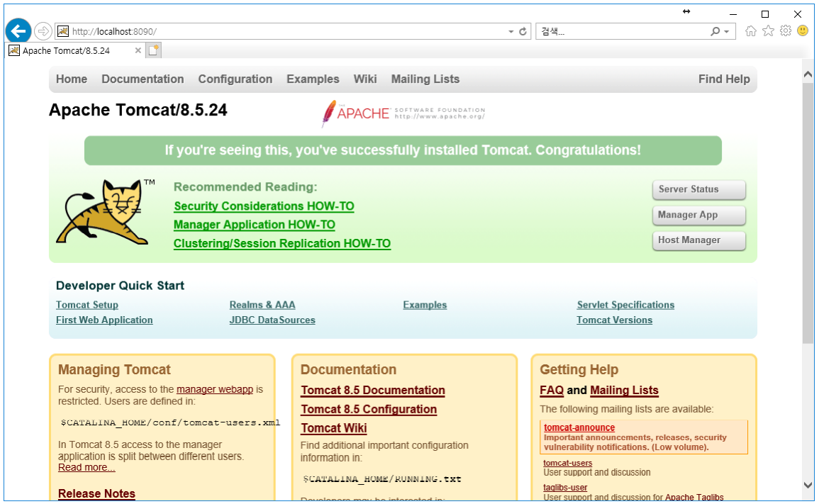This screenshot has width=819, height=504.
Task: Open the tomcat-users mailing list link
Action: tap(568, 464)
